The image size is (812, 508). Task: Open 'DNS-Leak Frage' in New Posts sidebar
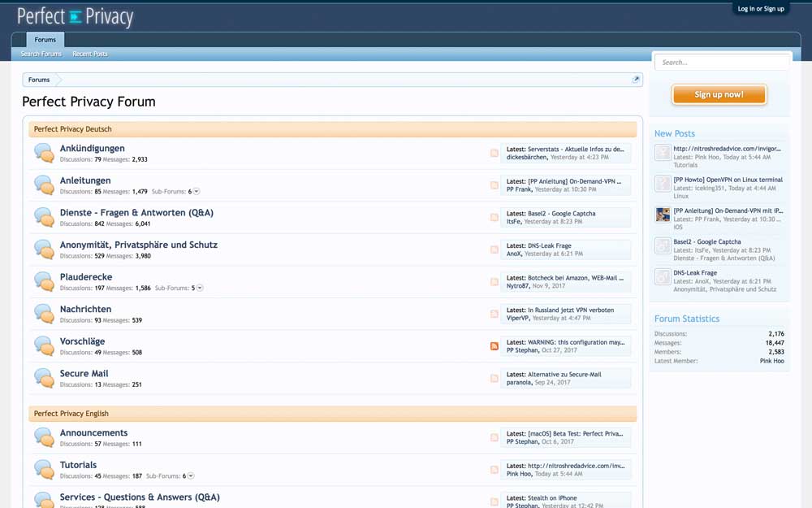(695, 272)
